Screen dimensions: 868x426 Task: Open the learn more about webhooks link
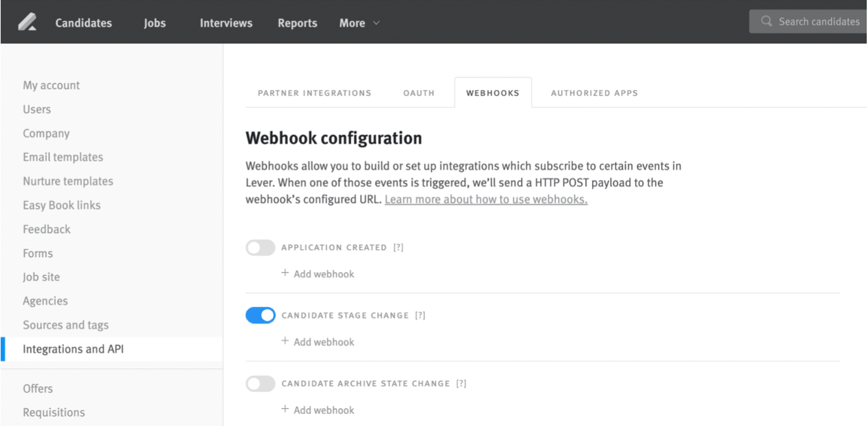click(486, 199)
